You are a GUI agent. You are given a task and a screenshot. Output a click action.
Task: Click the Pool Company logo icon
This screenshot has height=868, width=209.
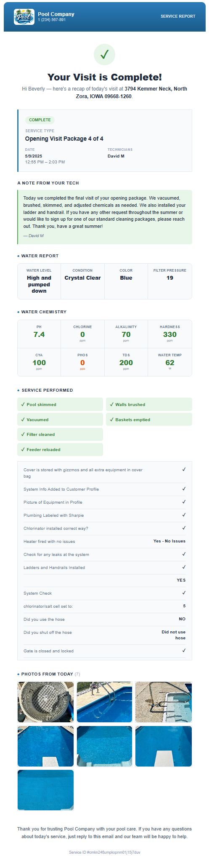click(x=24, y=17)
